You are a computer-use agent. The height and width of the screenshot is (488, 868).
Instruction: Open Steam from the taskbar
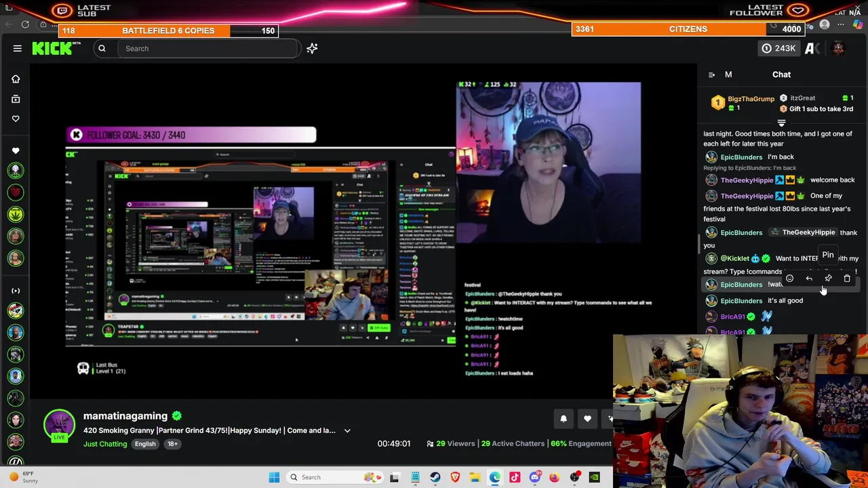tap(435, 477)
